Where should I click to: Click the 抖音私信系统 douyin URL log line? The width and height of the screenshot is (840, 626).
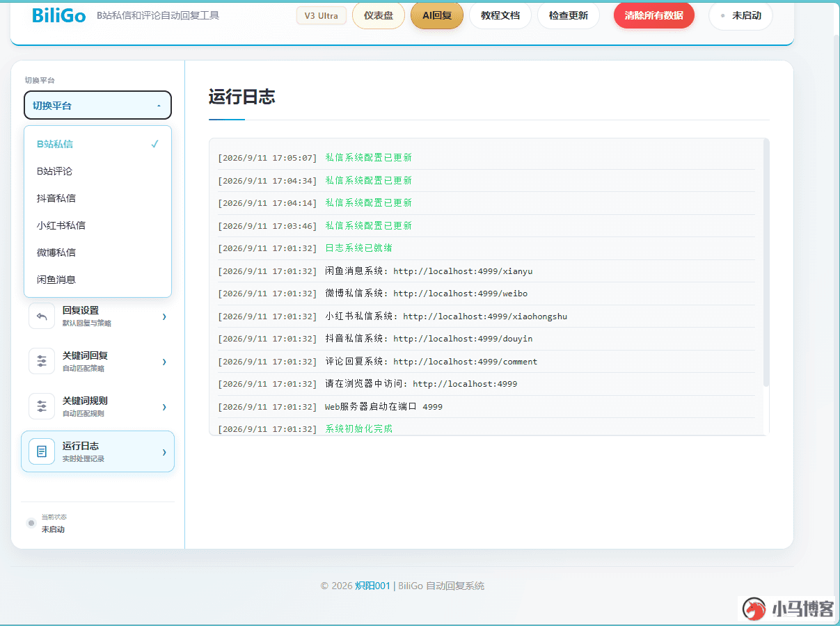[x=486, y=339]
